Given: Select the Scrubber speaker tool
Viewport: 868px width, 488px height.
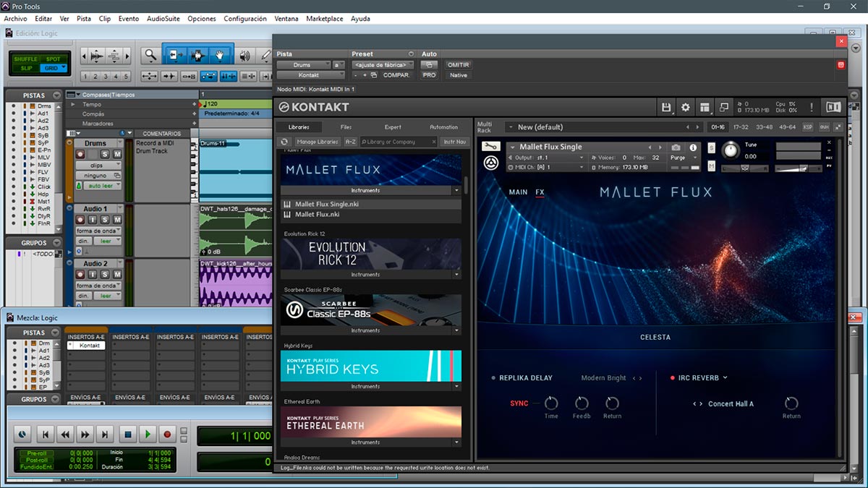Looking at the screenshot, I should click(x=244, y=55).
